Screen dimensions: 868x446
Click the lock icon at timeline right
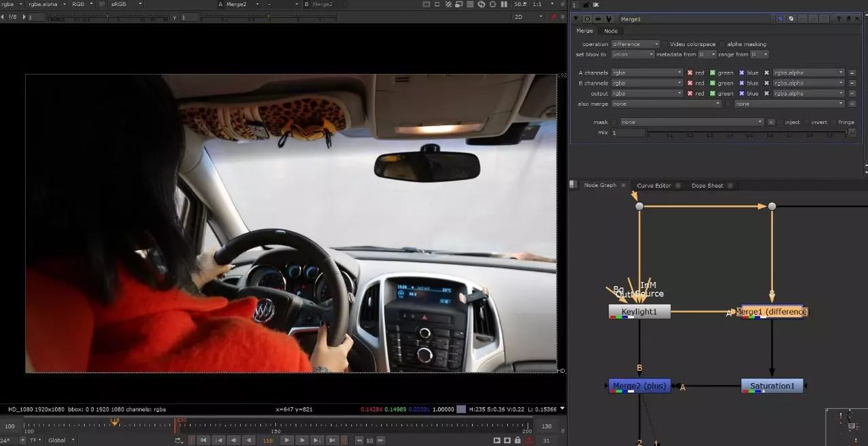click(517, 440)
